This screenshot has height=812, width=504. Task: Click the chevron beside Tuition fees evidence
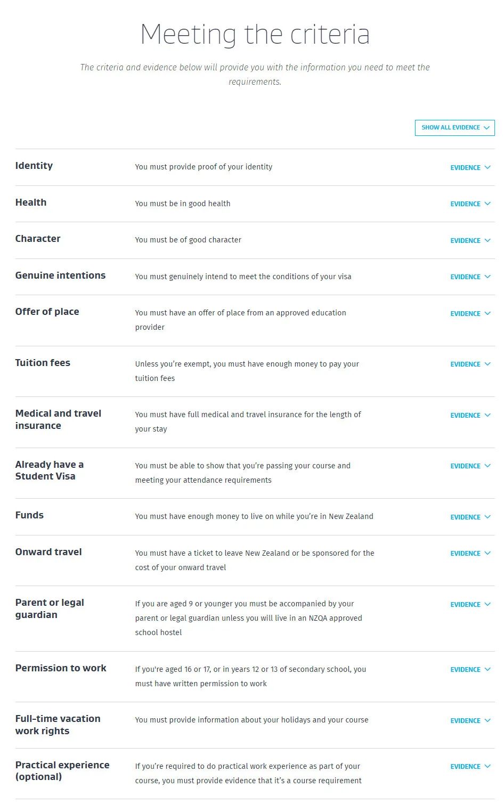pyautogui.click(x=487, y=364)
